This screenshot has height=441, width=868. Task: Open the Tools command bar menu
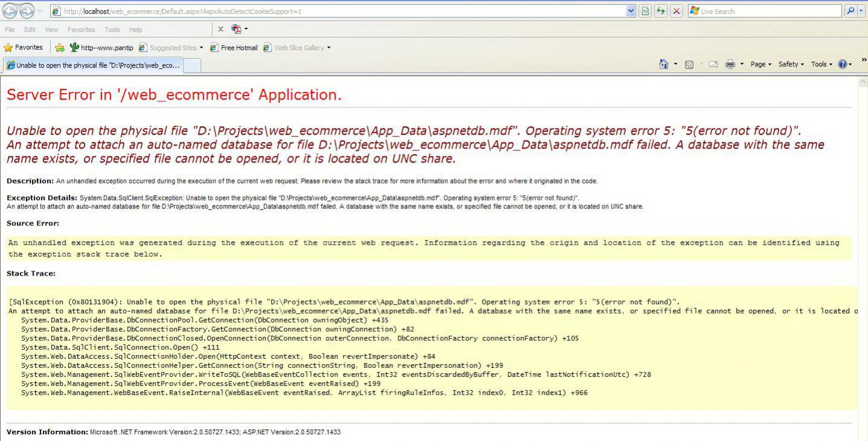tap(822, 64)
